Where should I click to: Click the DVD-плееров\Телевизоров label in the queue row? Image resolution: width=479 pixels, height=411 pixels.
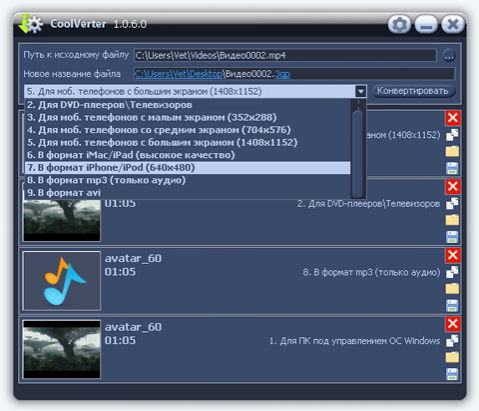click(369, 204)
